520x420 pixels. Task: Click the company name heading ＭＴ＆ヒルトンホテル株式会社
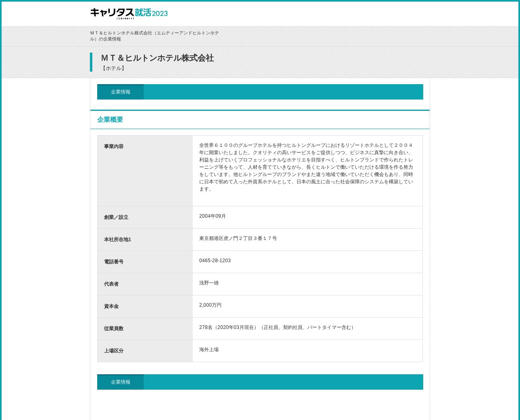[157, 58]
